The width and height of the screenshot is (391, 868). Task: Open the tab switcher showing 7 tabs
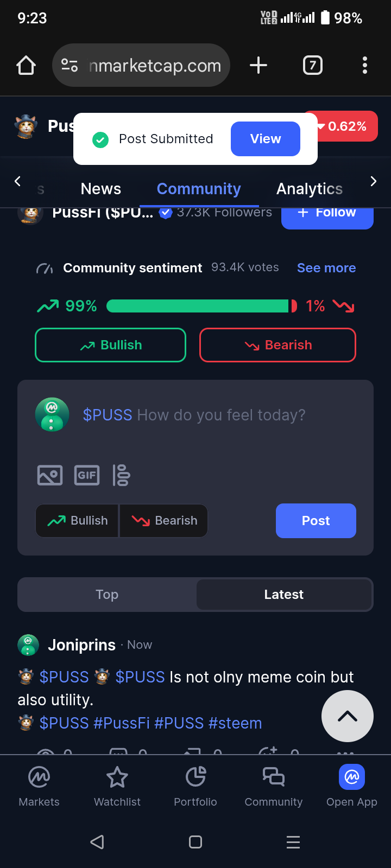point(312,66)
